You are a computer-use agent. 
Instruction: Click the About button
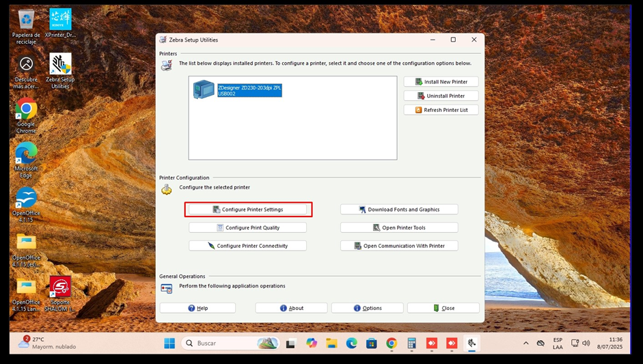[291, 308]
